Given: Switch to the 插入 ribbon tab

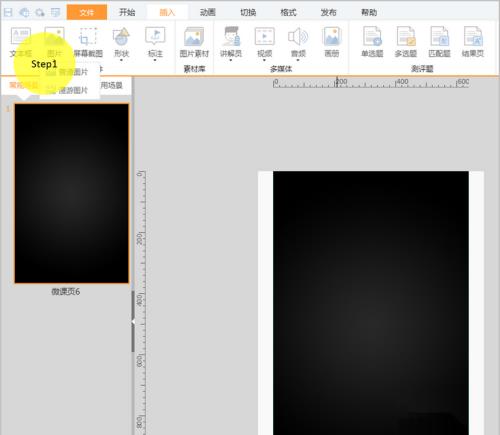Looking at the screenshot, I should [x=167, y=12].
